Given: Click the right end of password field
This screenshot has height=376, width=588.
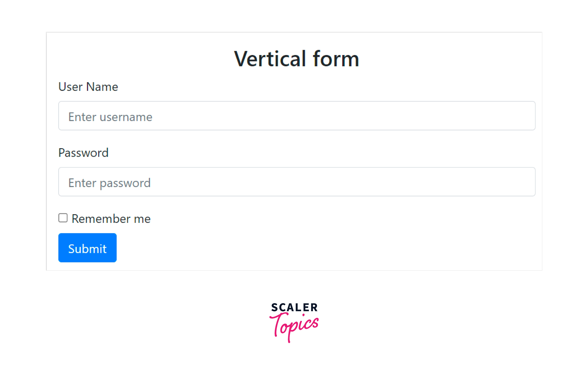Looking at the screenshot, I should 525,182.
